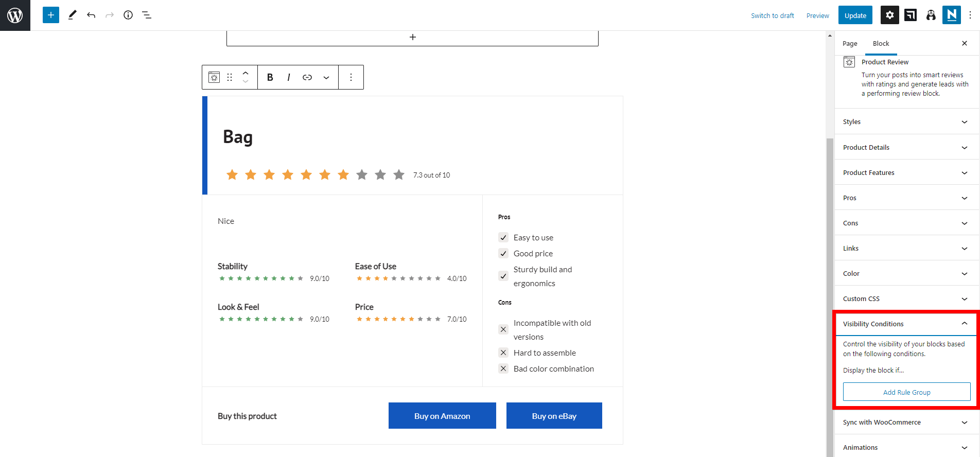Image resolution: width=980 pixels, height=457 pixels.
Task: Open the document details info icon
Action: point(128,15)
